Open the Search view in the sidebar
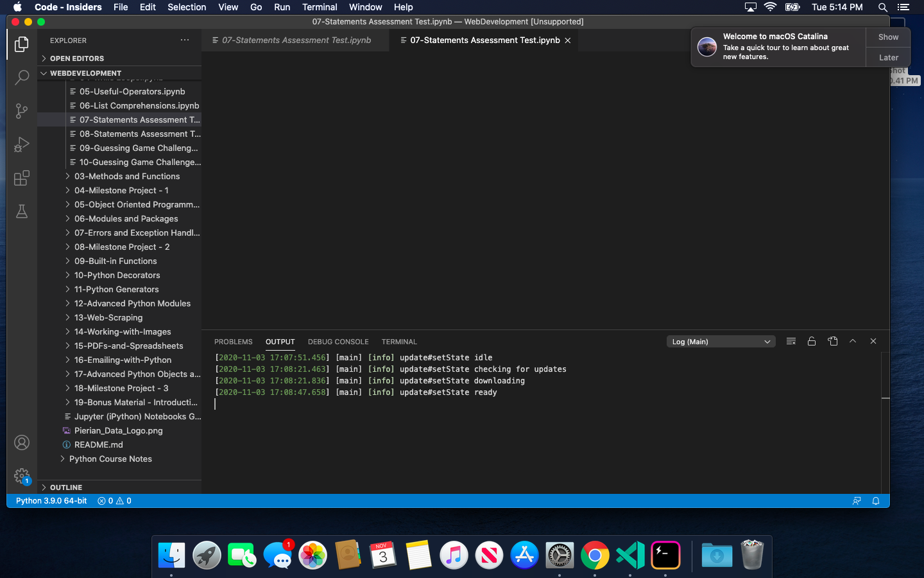Image resolution: width=924 pixels, height=578 pixels. (22, 77)
